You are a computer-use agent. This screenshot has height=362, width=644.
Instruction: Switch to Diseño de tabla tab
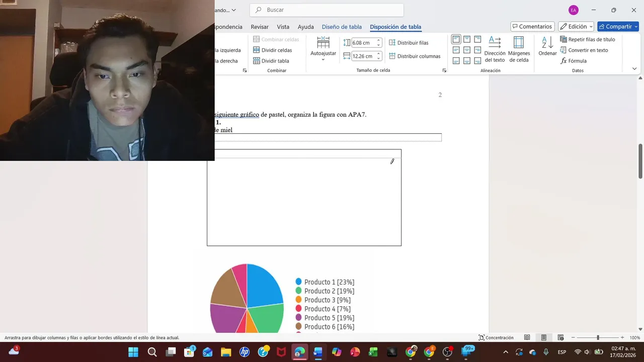342,27
